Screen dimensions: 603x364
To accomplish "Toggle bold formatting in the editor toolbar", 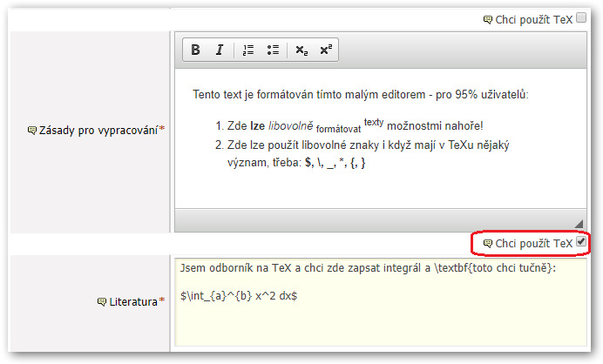I will pyautogui.click(x=195, y=50).
